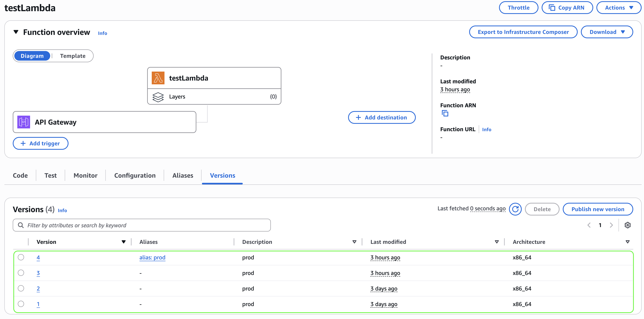644x319 pixels.
Task: Open version 4 link
Action: click(38, 257)
